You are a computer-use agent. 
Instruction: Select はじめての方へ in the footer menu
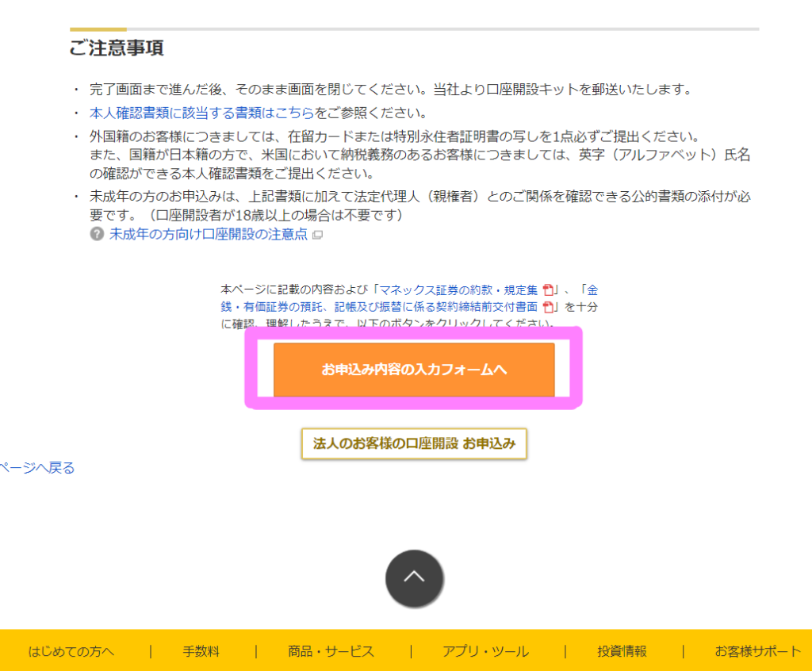(x=71, y=651)
